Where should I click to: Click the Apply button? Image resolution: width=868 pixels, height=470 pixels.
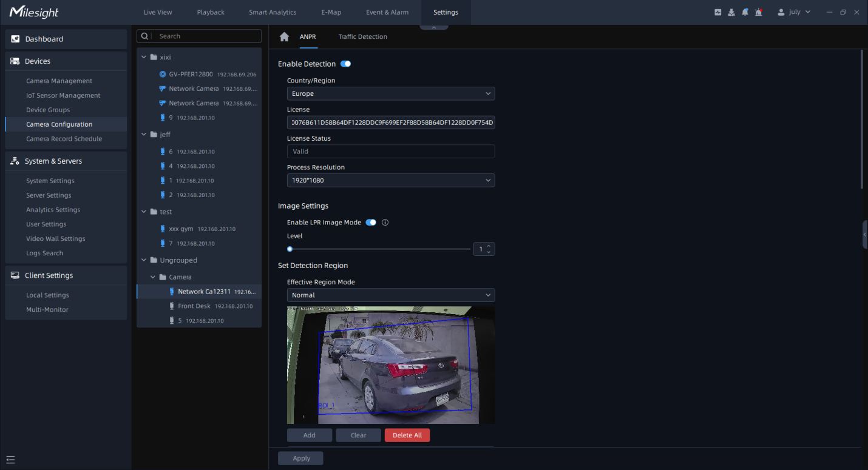click(300, 458)
